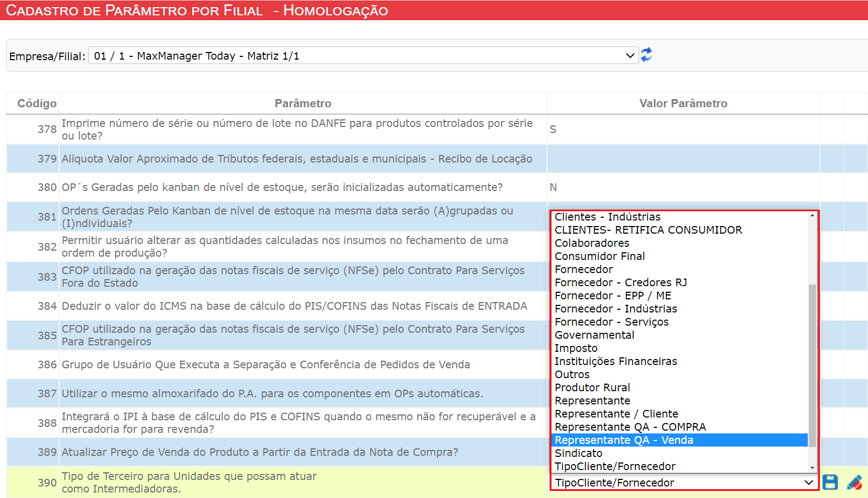868x498 pixels.
Task: Click the eraser icon on row 390
Action: pos(854,482)
